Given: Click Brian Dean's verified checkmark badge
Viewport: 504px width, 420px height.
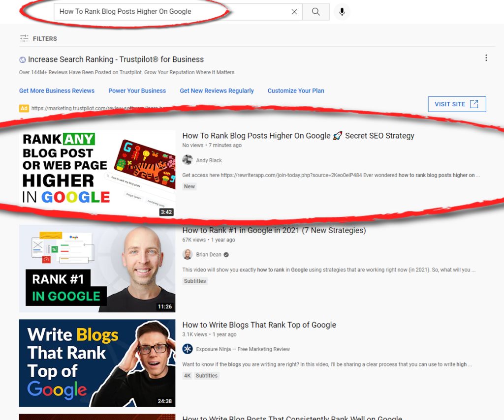Looking at the screenshot, I should [226, 255].
